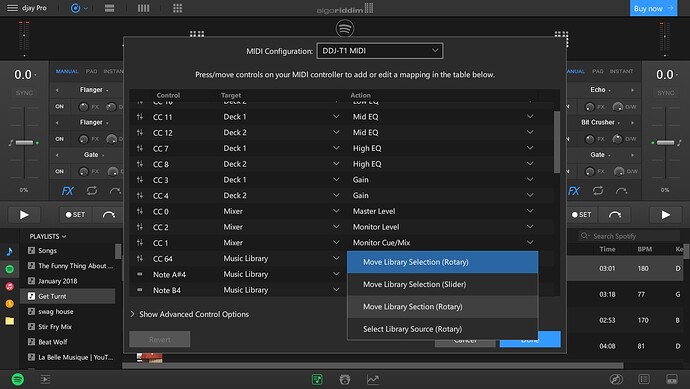Click right deck SYNC button

click(665, 93)
